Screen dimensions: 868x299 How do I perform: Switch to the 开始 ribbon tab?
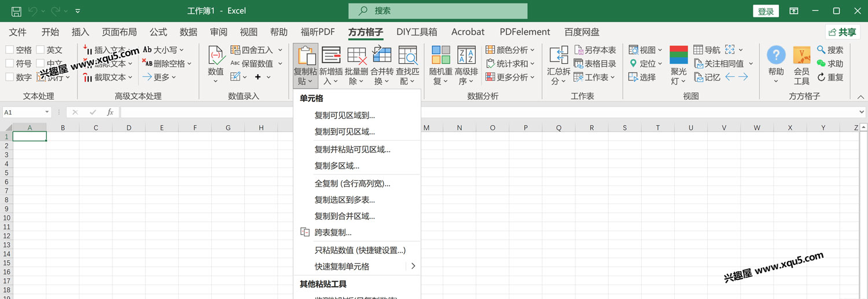(x=50, y=32)
